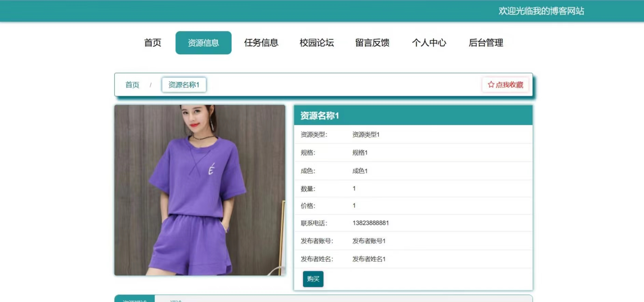Viewport: 644px width, 302px height.
Task: Click the 购买 button
Action: pos(313,279)
